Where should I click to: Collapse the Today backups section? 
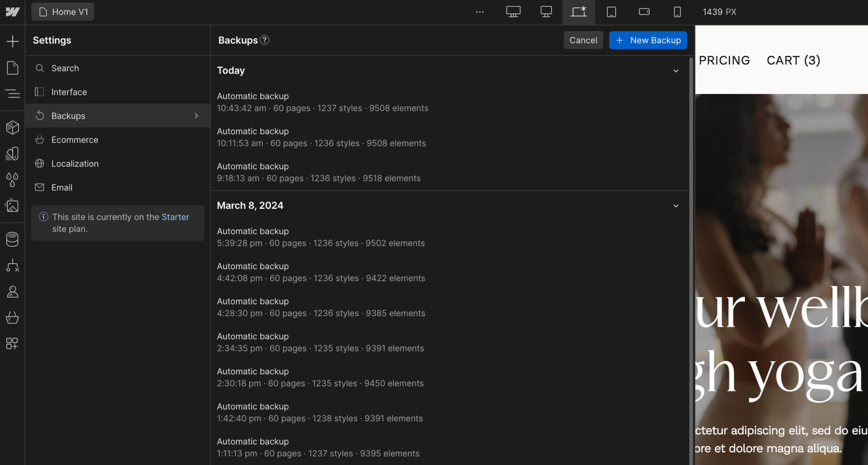point(676,71)
